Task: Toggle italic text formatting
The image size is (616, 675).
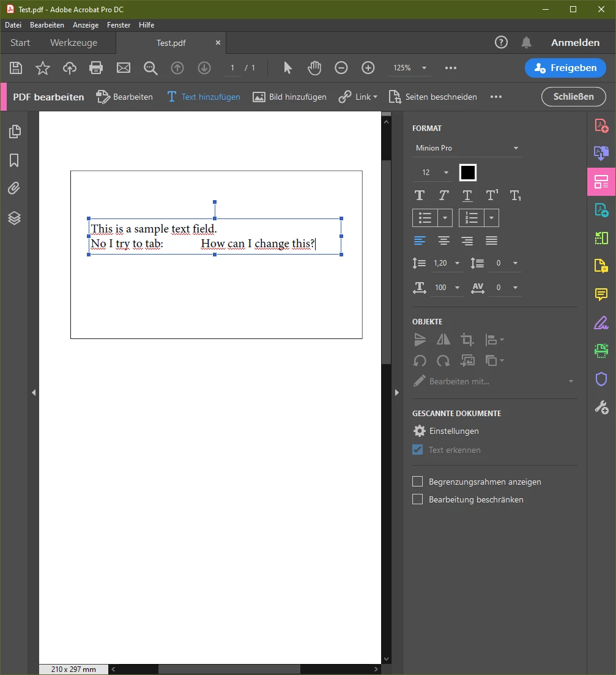Action: pos(443,196)
